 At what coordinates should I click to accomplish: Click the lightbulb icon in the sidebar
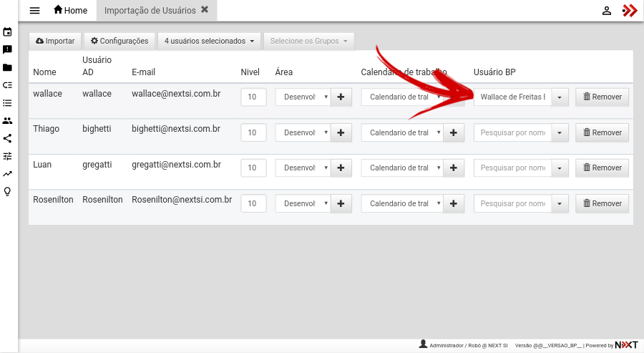coord(7,191)
